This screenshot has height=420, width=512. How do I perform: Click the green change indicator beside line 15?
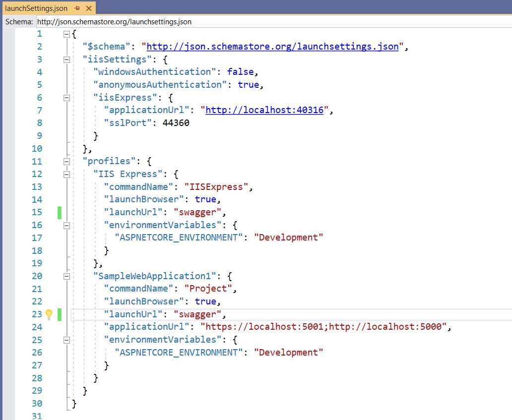point(59,212)
